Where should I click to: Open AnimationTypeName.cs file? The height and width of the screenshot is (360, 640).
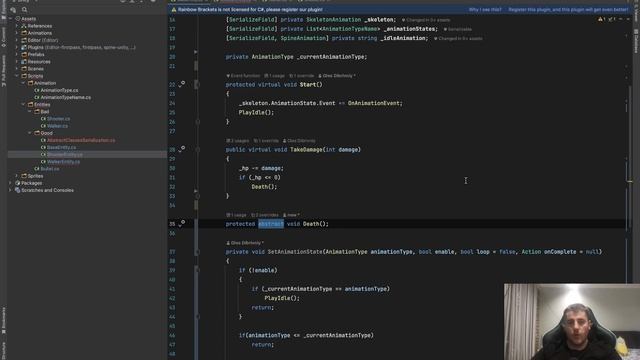point(65,98)
